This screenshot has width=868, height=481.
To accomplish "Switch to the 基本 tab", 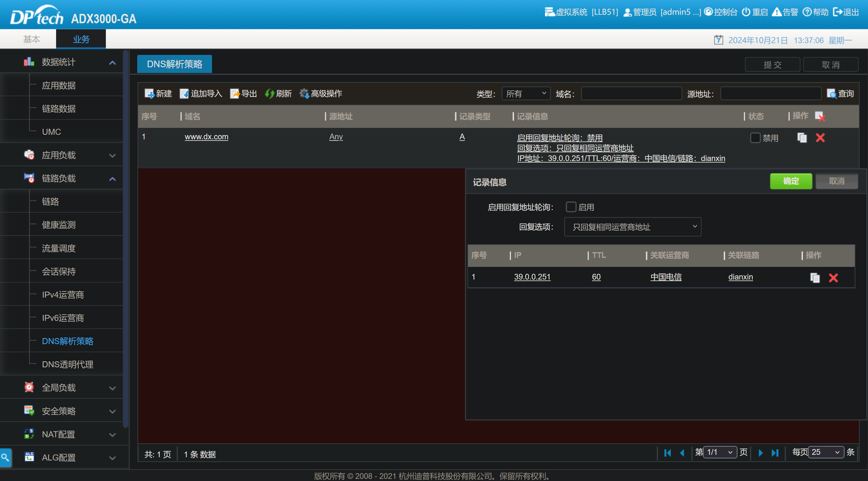I will click(x=31, y=39).
